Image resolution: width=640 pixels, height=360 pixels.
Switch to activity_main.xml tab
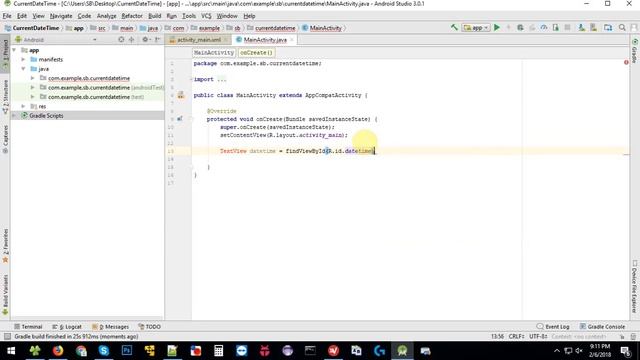tap(198, 40)
